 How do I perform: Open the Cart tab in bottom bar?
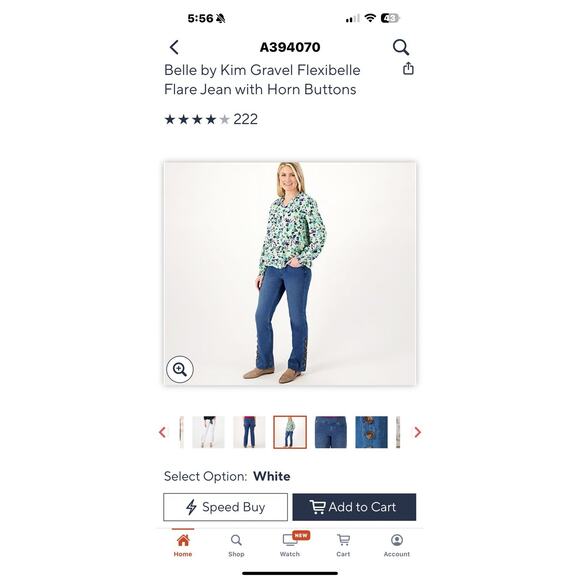point(343,546)
